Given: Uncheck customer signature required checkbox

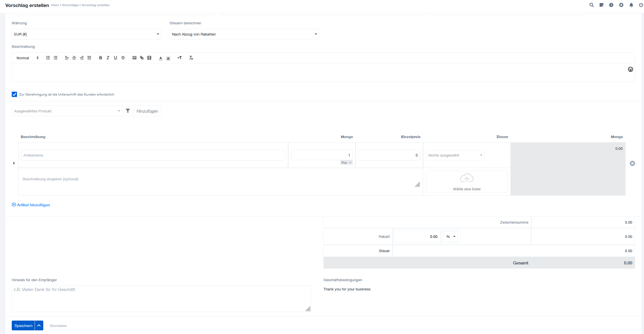Looking at the screenshot, I should (15, 94).
